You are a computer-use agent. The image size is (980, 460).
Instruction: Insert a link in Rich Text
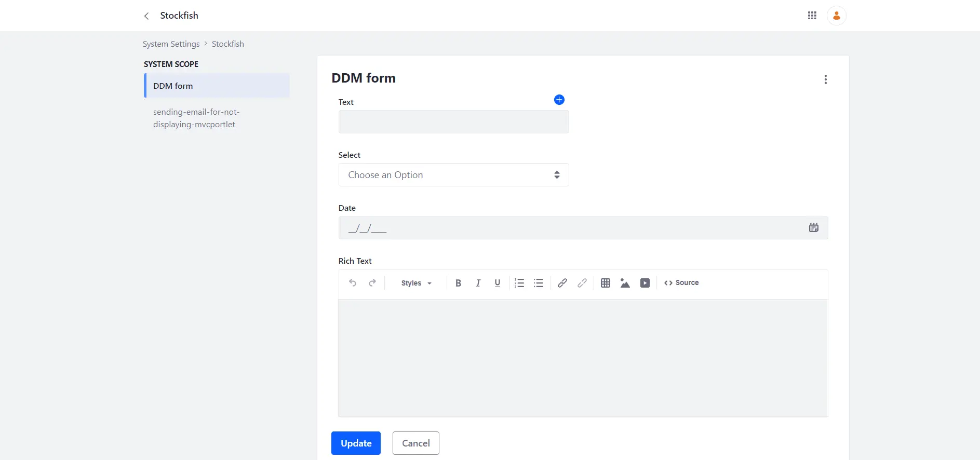coord(562,283)
